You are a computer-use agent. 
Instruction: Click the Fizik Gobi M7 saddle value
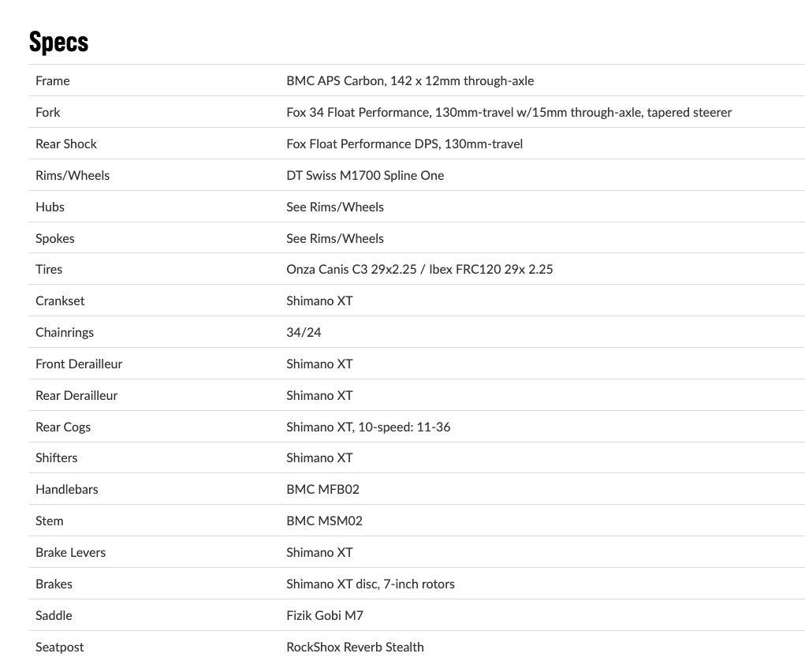325,615
